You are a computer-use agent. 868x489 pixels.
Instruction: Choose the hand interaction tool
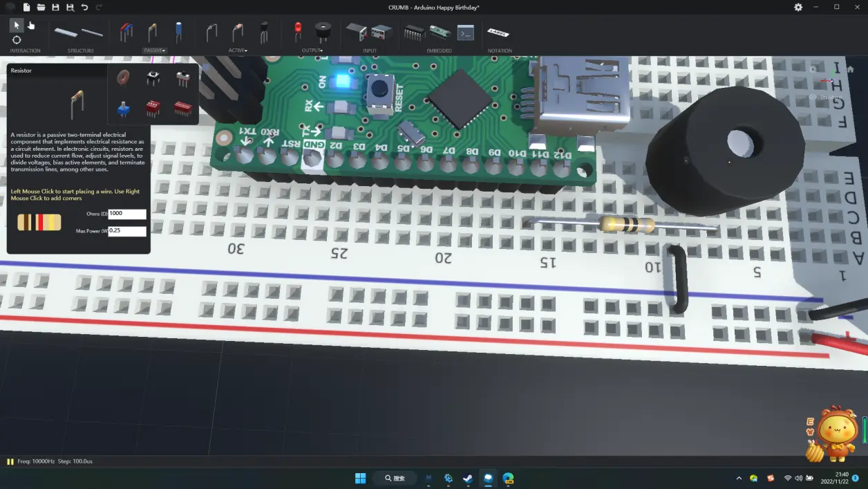[31, 25]
